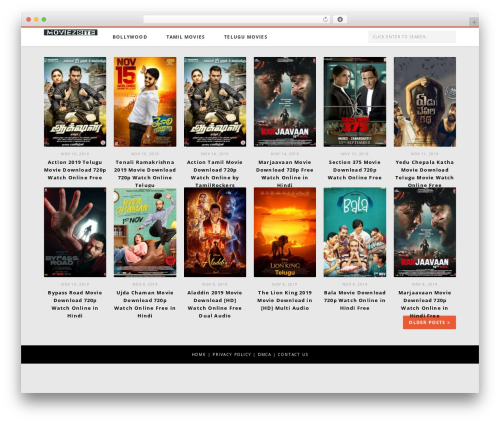Click the red close window button
500x423 pixels.
point(29,19)
